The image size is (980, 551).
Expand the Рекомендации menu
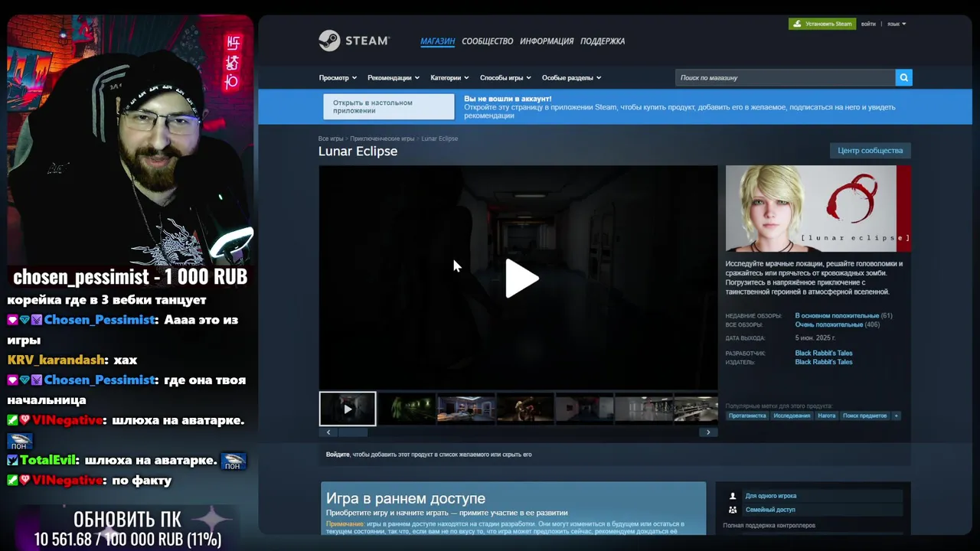click(394, 77)
